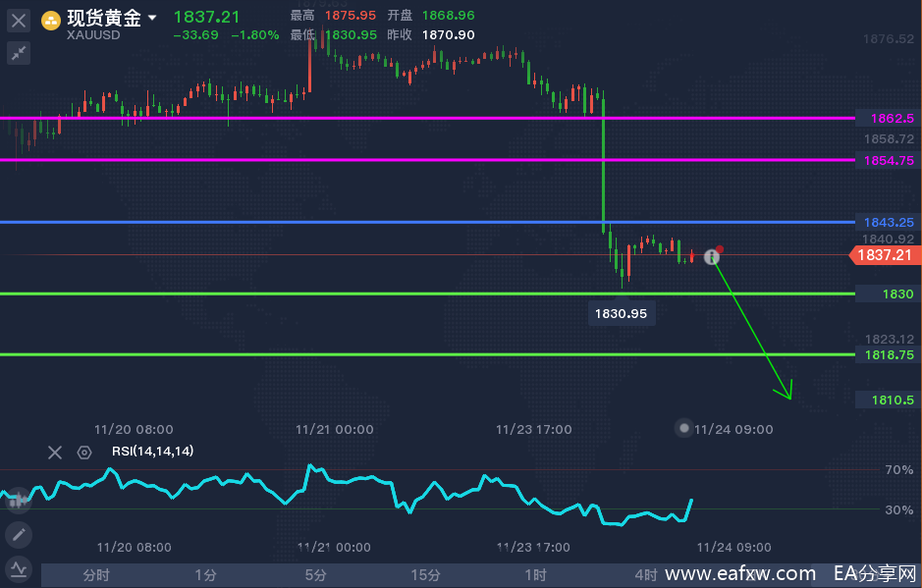Click the collapse/shrink chart icon

(19, 53)
